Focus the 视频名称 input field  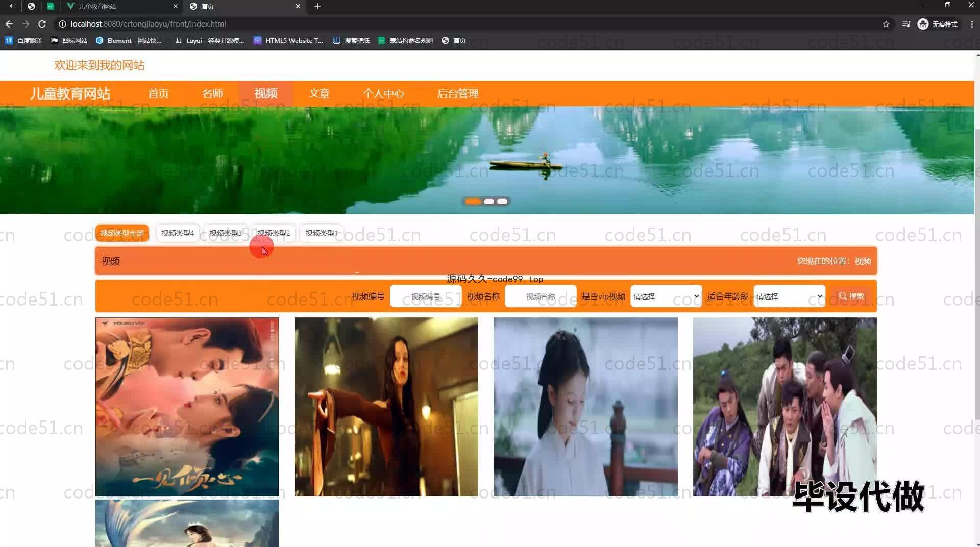[x=541, y=296]
